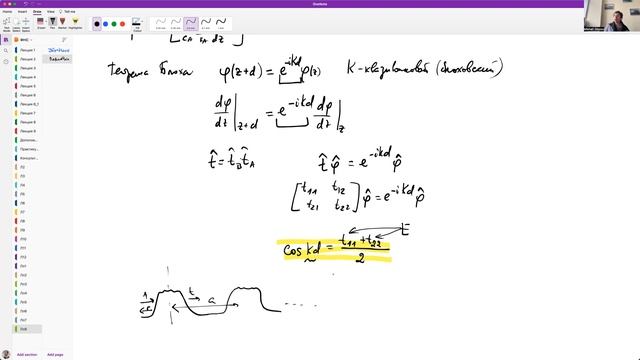The image size is (640, 360).
Task: Select the Lasso Select tool
Action: [x=16, y=24]
